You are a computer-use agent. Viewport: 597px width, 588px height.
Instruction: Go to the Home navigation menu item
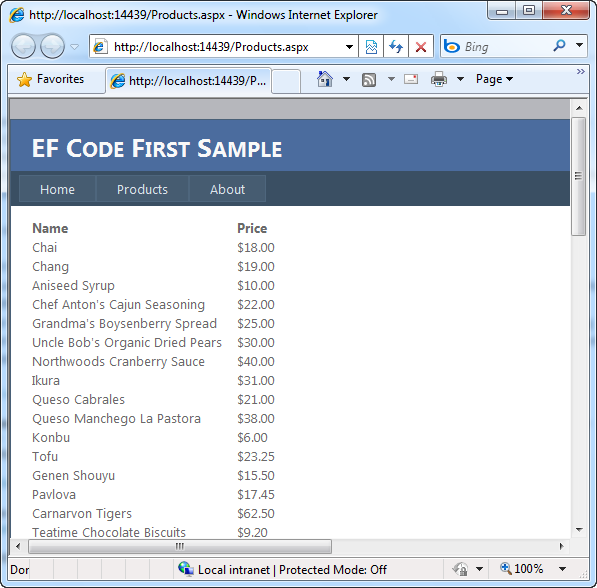click(57, 189)
